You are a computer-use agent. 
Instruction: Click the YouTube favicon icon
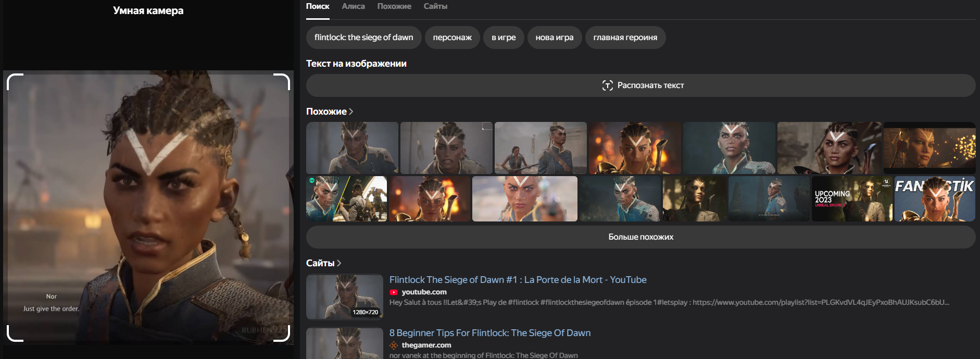click(394, 292)
